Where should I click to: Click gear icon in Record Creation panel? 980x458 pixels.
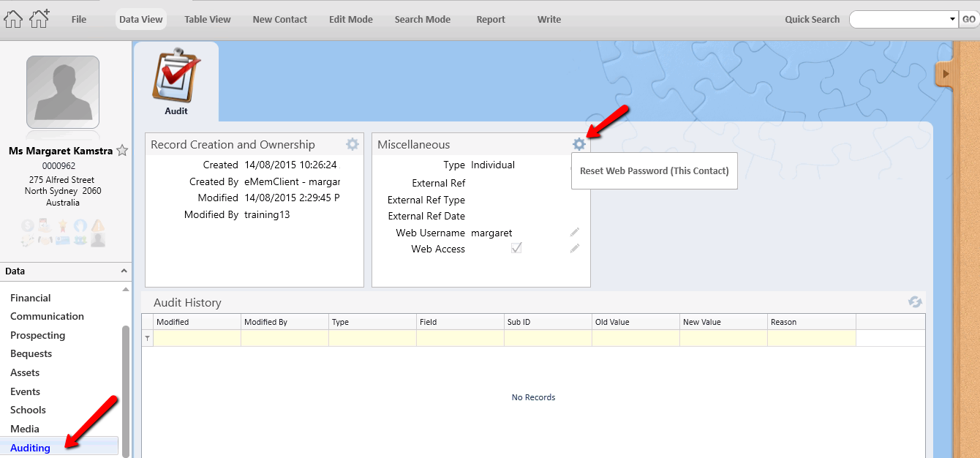pos(353,144)
